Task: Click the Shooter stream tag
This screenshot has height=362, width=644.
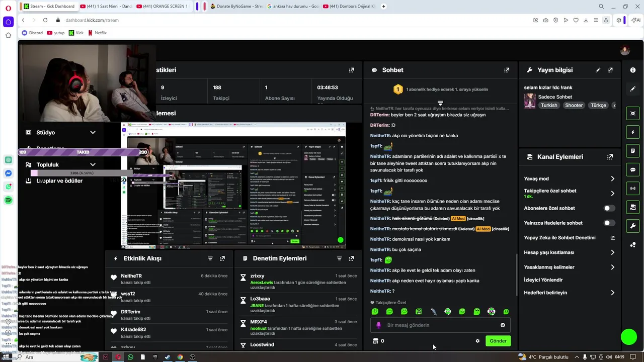Action: [574, 106]
